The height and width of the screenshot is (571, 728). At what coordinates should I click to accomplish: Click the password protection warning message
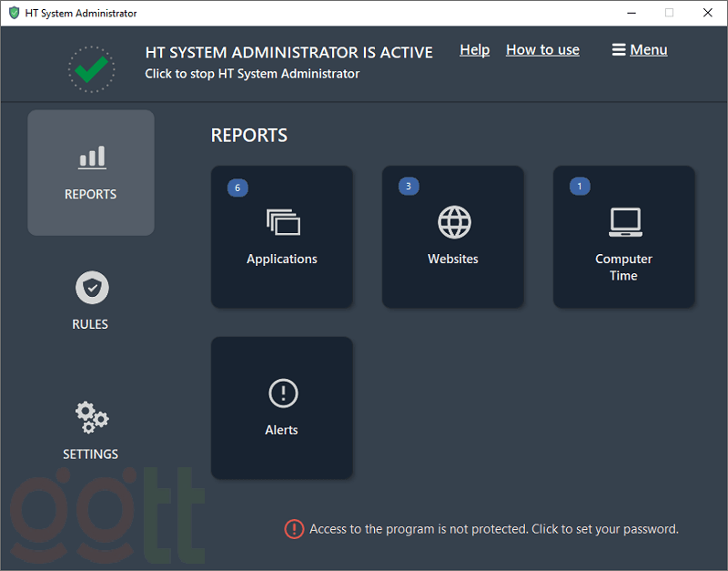[x=494, y=529]
